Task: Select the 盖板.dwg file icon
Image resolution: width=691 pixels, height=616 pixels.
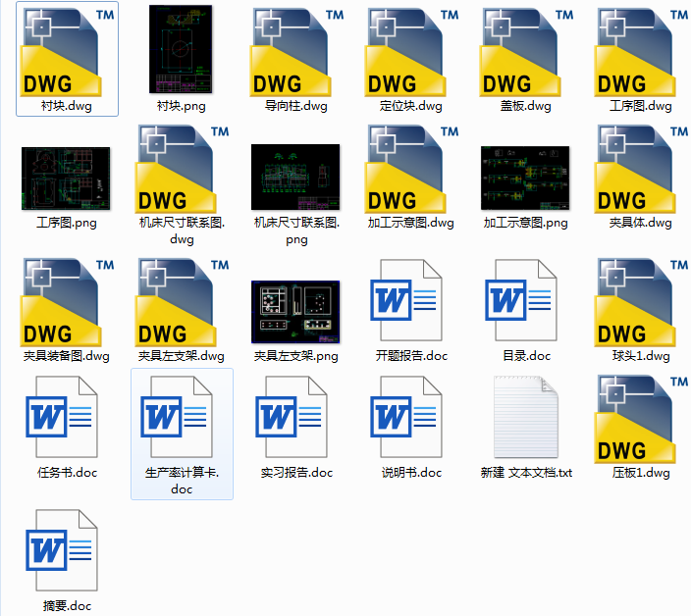Action: 526,52
